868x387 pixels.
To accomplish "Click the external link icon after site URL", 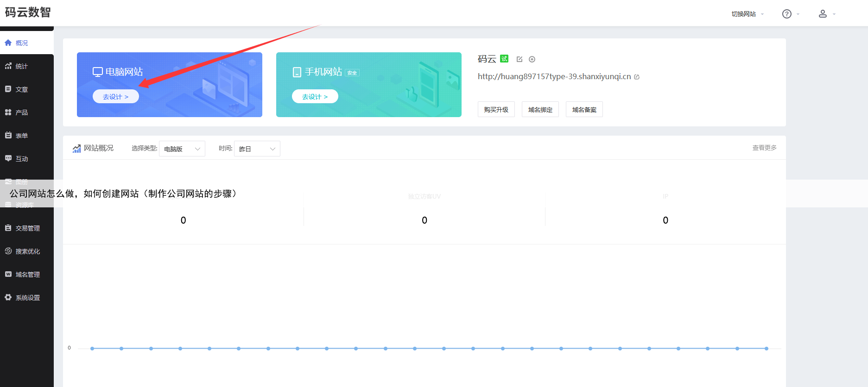I will pos(637,77).
